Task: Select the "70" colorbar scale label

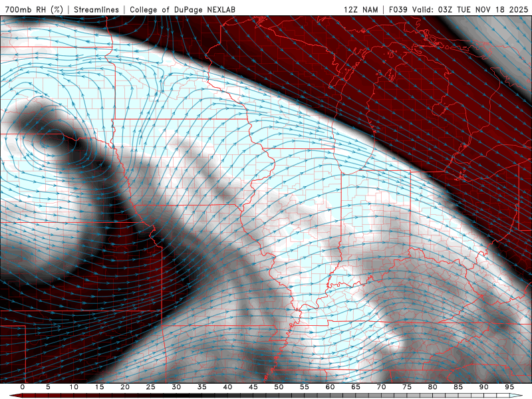Action: coord(381,387)
